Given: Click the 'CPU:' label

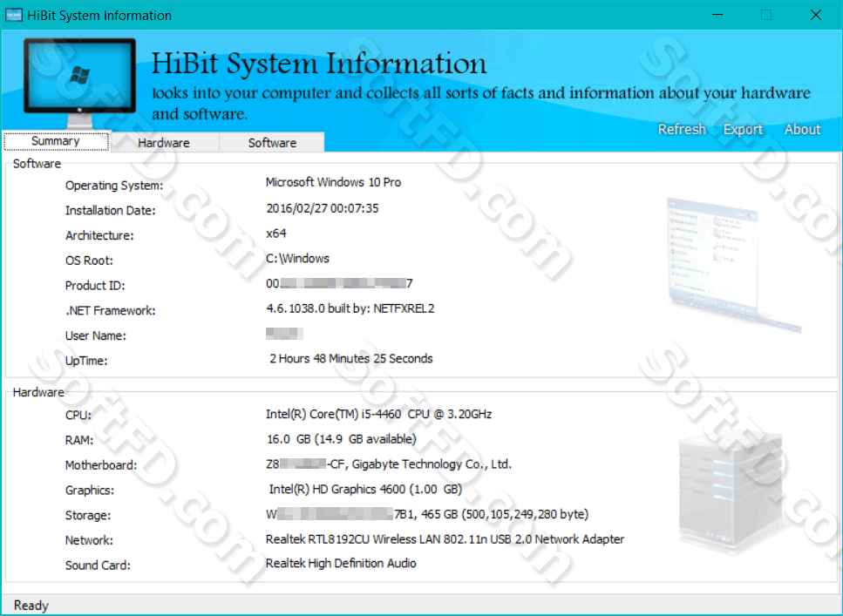Looking at the screenshot, I should 78,415.
